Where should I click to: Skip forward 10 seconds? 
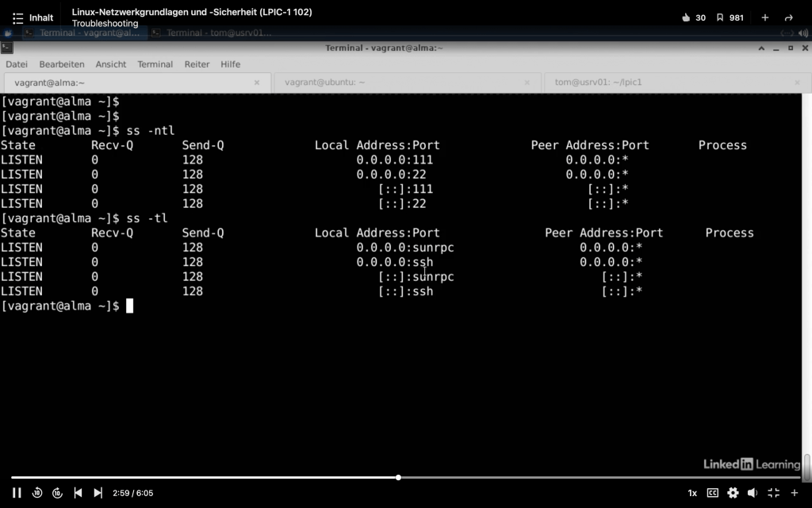tap(57, 493)
